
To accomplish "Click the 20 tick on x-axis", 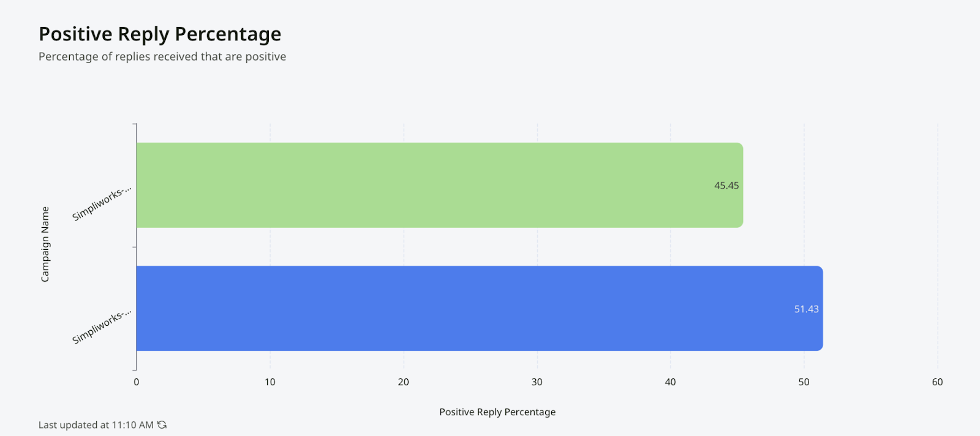I will 403,382.
